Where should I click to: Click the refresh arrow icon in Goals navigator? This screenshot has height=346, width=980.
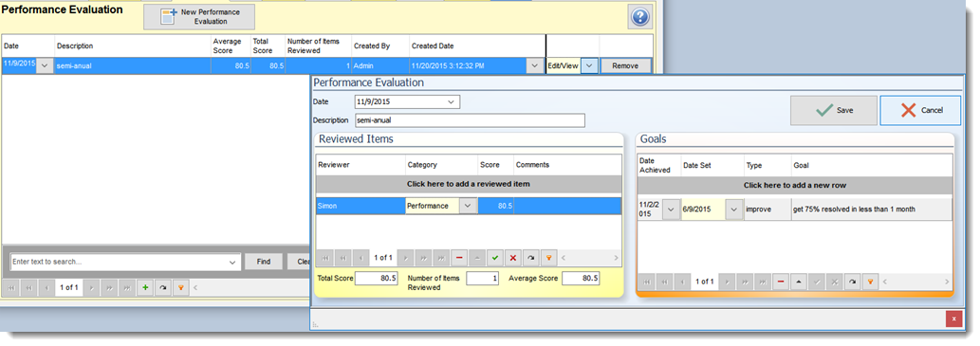click(851, 282)
